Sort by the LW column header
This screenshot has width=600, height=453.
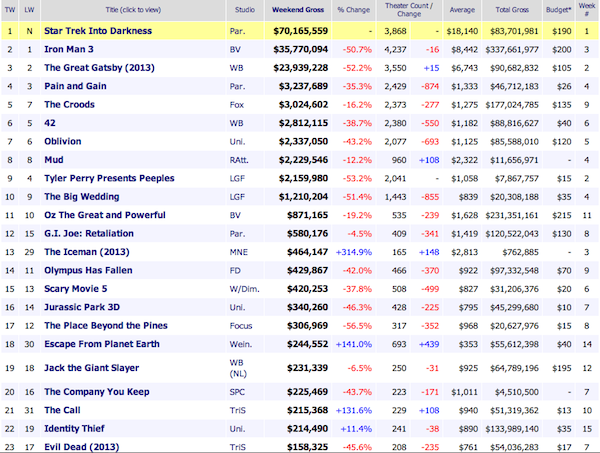coord(29,10)
